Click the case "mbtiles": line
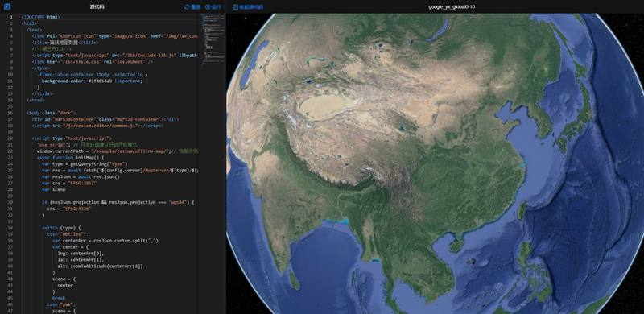 click(x=66, y=234)
